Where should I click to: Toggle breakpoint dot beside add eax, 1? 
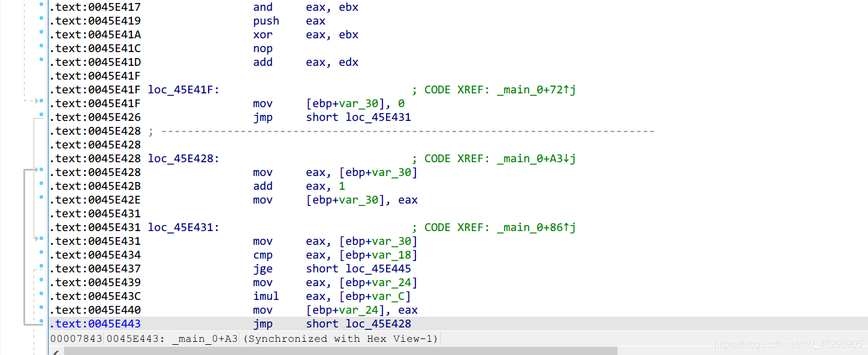(x=41, y=184)
